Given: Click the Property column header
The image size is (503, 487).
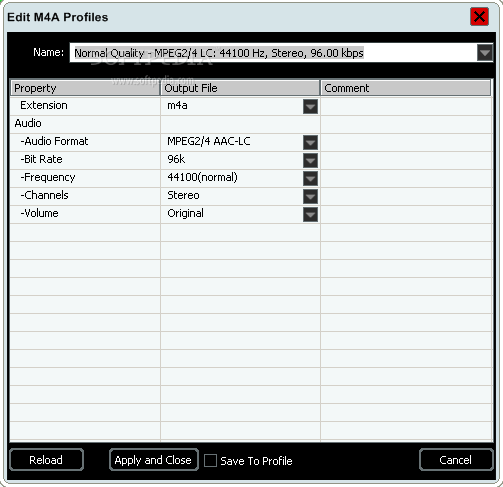Looking at the screenshot, I should pos(85,88).
